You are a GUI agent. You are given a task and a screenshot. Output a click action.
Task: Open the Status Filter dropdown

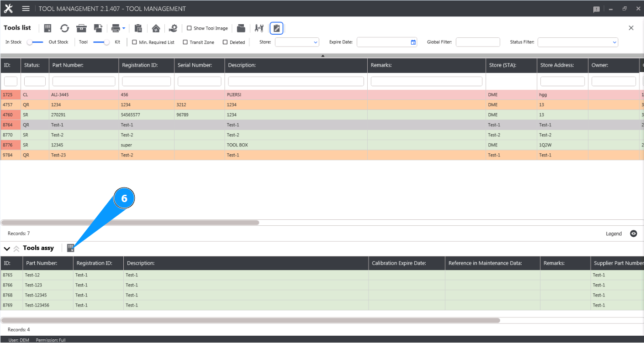coord(578,42)
